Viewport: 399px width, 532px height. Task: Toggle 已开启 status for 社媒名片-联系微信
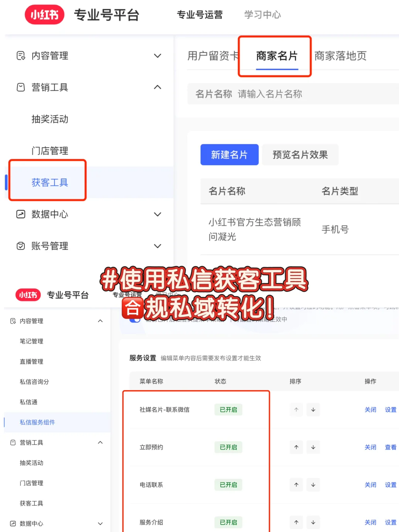tap(228, 410)
